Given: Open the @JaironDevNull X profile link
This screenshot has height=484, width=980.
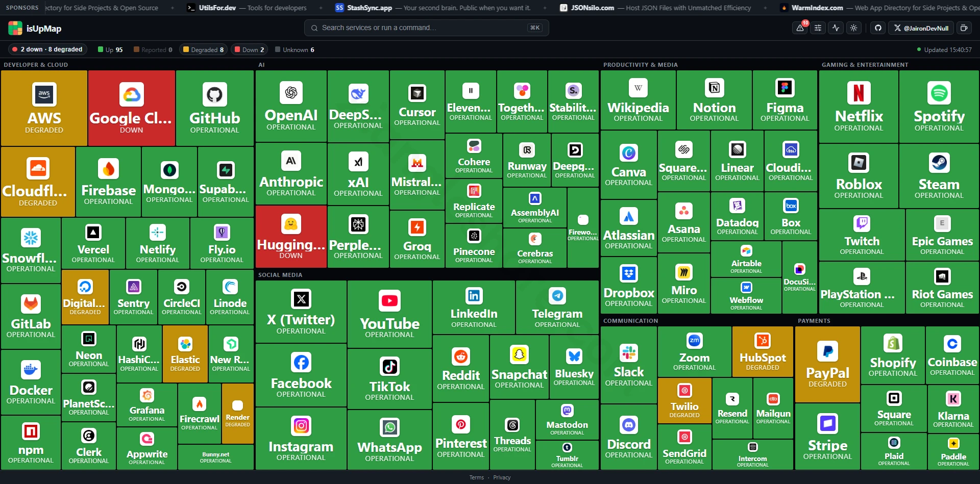Looking at the screenshot, I should 921,28.
